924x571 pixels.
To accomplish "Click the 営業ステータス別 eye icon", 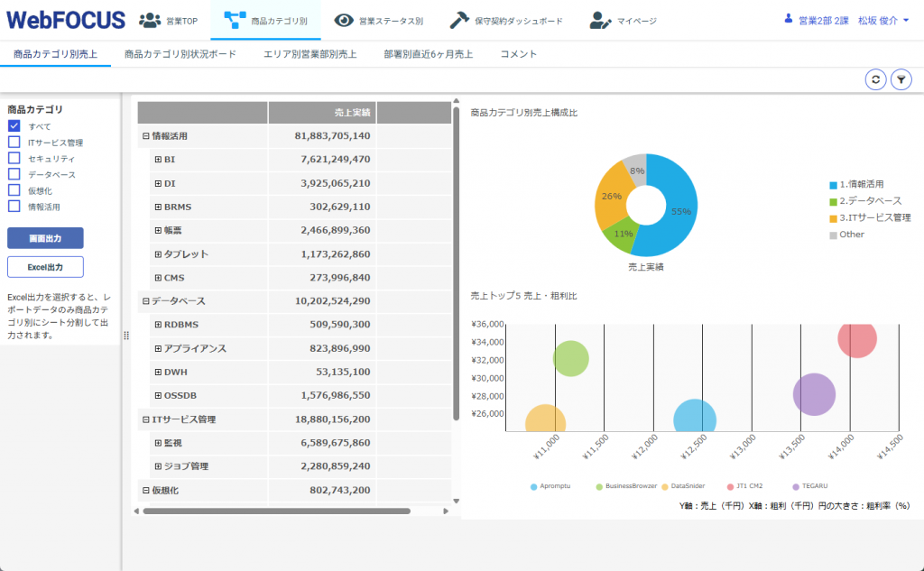I will (x=343, y=21).
